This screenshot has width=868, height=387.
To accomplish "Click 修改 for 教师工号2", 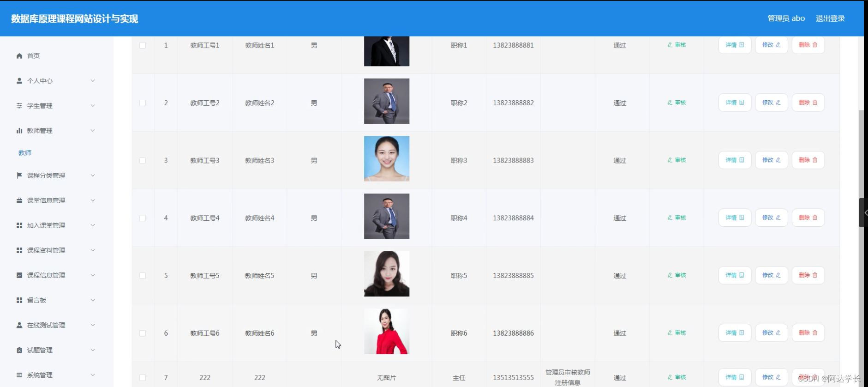I will point(772,103).
